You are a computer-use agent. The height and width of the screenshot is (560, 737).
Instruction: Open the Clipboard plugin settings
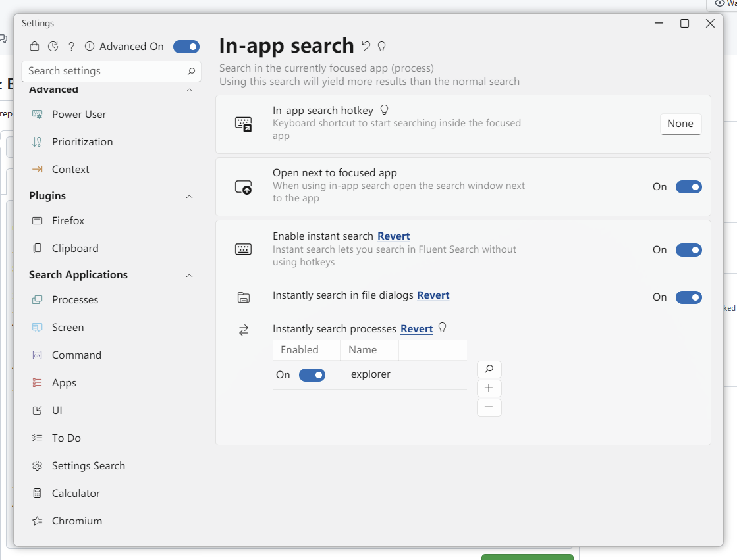[x=74, y=248]
